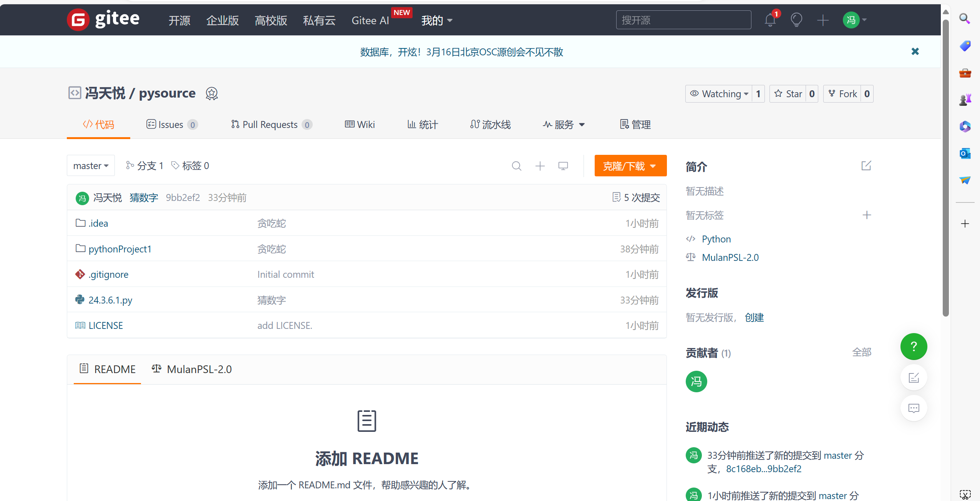Open the Outlook icon in browser sidebar
The image size is (980, 501).
[x=965, y=154]
